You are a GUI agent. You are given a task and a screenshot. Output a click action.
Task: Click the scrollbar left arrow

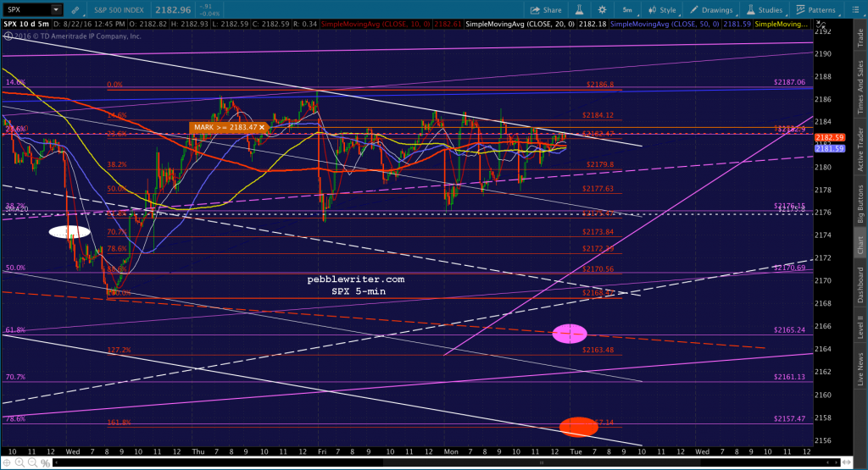coord(56,462)
